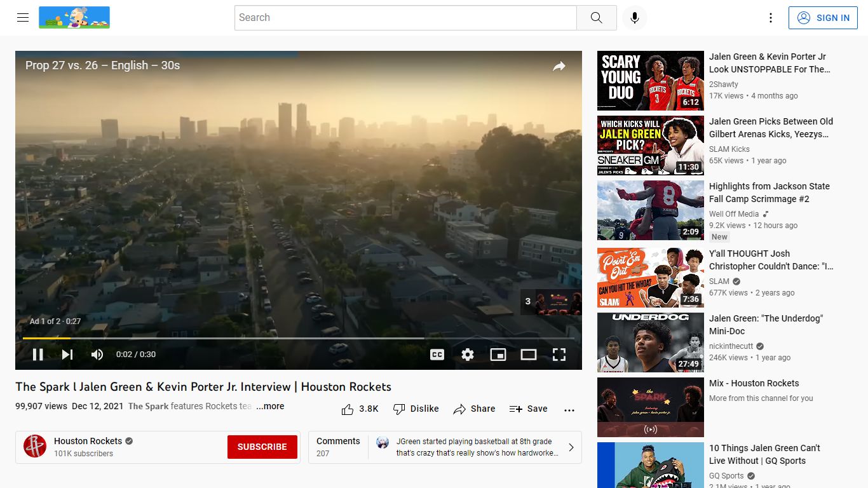Image resolution: width=868 pixels, height=488 pixels.
Task: Click the search magnifier button
Action: tap(596, 18)
